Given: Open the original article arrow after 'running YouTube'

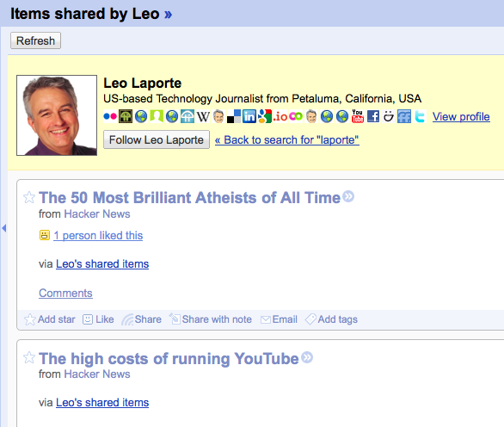Looking at the screenshot, I should click(x=307, y=357).
